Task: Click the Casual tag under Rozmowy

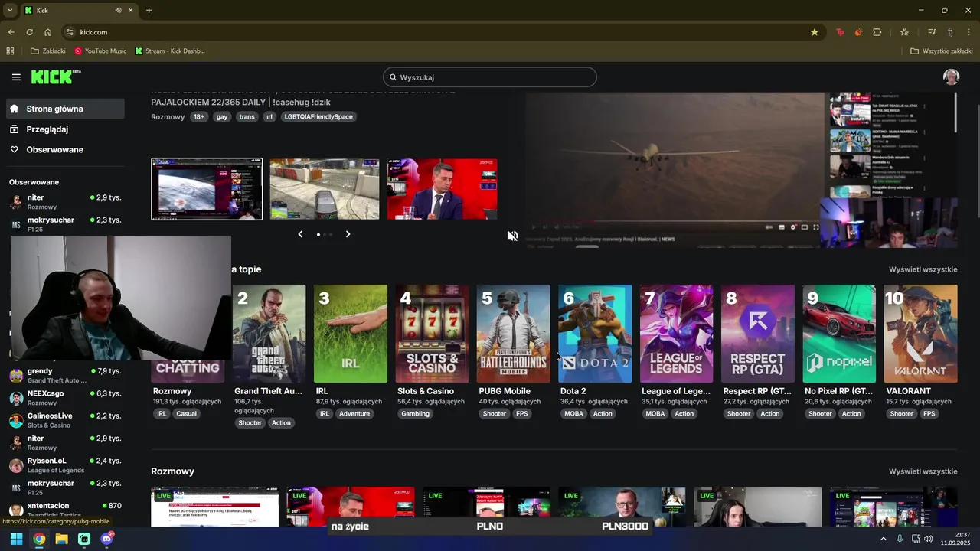Action: pyautogui.click(x=186, y=414)
